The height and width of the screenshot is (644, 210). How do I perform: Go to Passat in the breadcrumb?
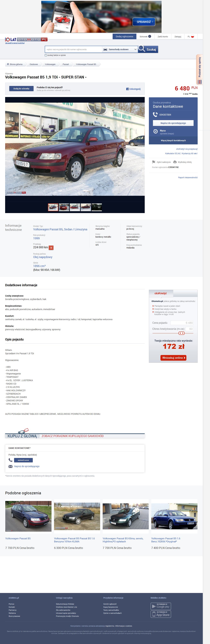(66, 64)
